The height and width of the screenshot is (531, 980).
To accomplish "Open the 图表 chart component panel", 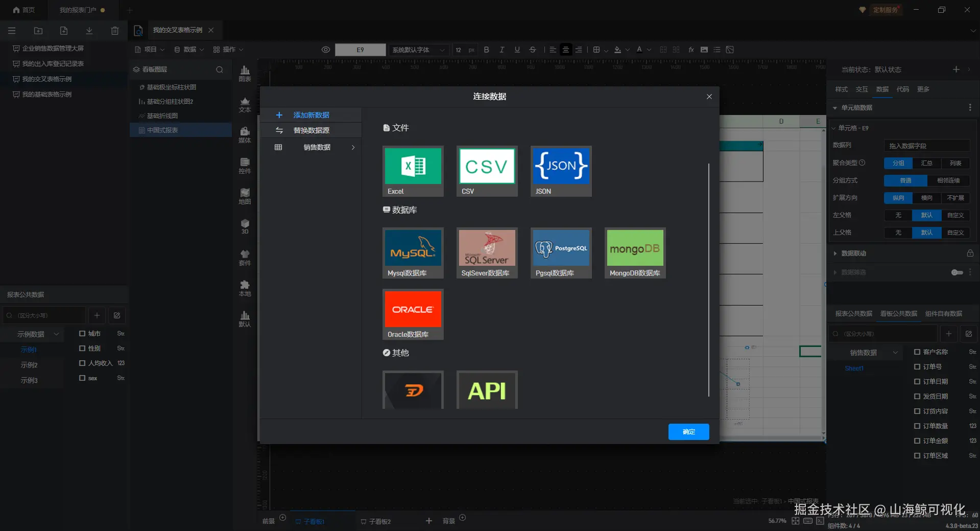I will pyautogui.click(x=245, y=74).
